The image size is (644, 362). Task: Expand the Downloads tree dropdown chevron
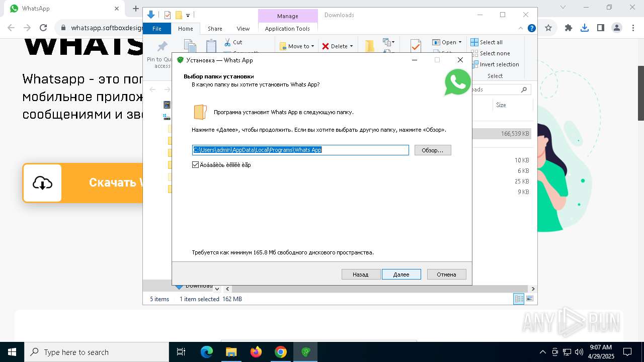tap(217, 289)
